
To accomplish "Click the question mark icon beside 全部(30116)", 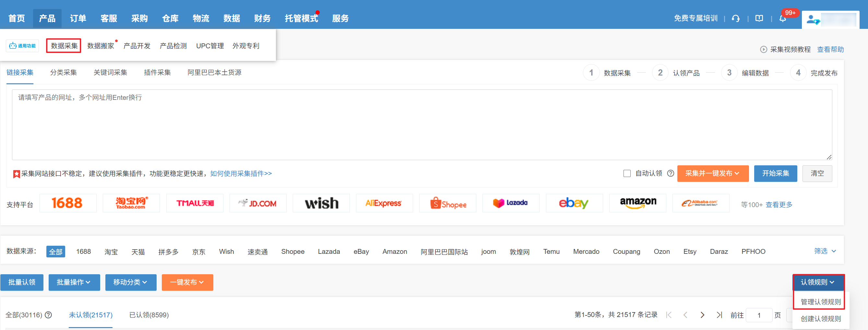I will pyautogui.click(x=49, y=315).
